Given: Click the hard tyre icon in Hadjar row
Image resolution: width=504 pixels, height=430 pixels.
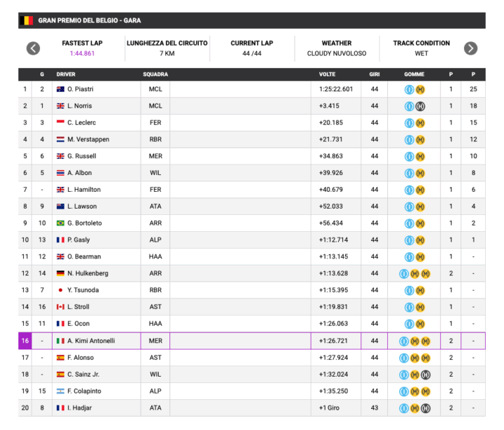Looking at the screenshot, I should (x=426, y=408).
